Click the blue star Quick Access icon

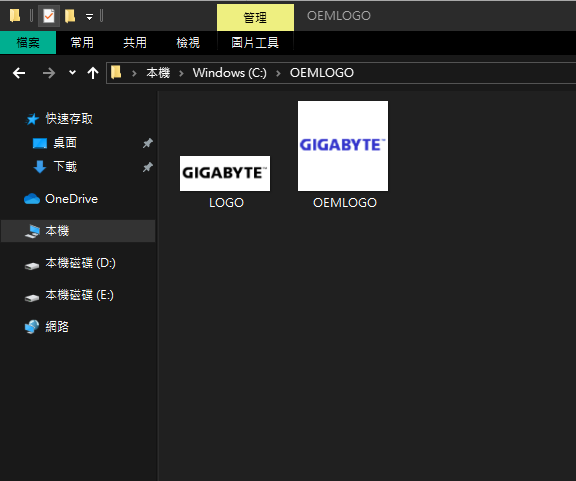point(32,119)
